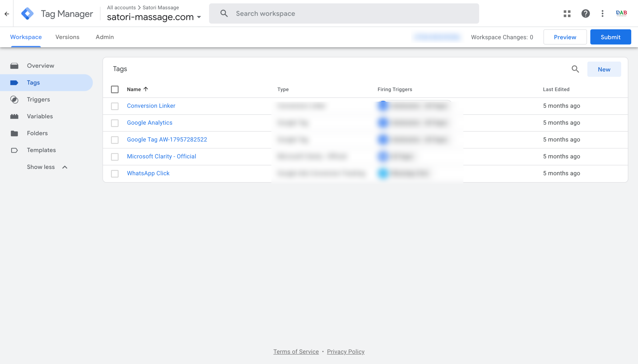Click the Triggers sidebar icon
The image size is (638, 364).
click(14, 99)
